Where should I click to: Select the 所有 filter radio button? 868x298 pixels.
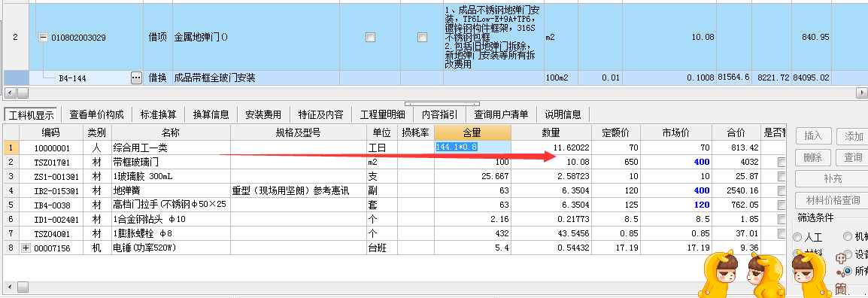pyautogui.click(x=847, y=271)
